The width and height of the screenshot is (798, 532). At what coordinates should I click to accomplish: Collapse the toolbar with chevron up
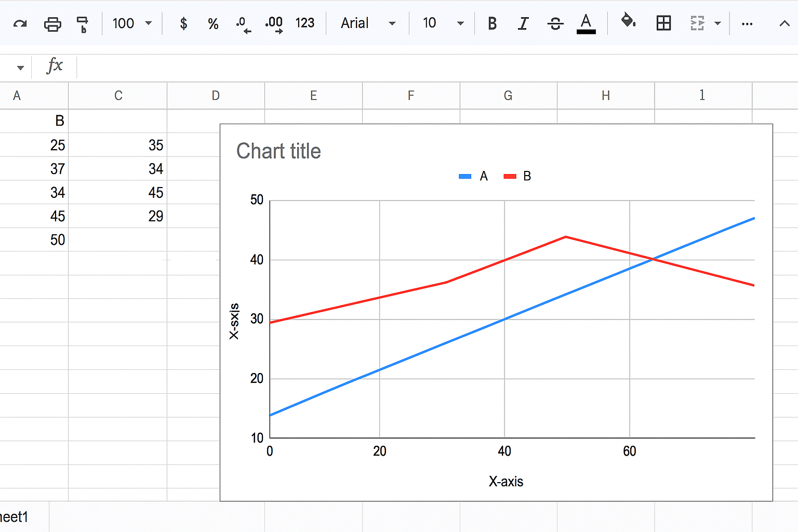point(784,23)
